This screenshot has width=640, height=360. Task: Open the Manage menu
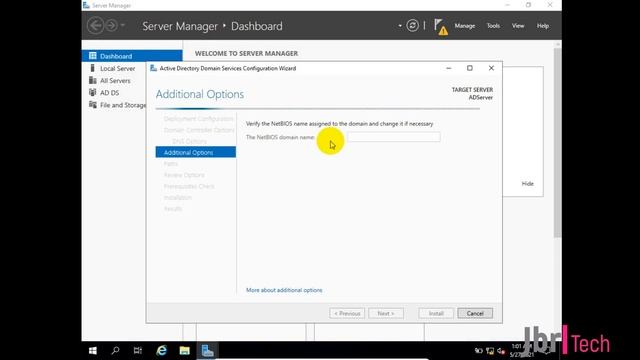[464, 26]
